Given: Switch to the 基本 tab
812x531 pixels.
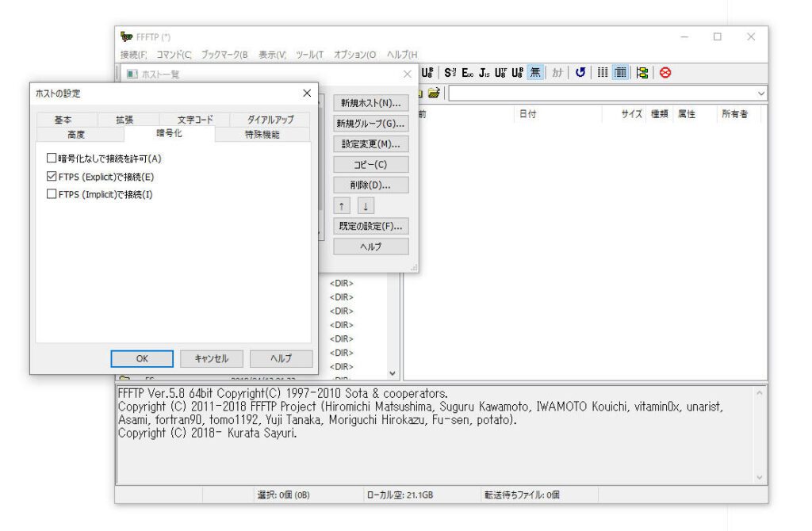Looking at the screenshot, I should click(63, 120).
